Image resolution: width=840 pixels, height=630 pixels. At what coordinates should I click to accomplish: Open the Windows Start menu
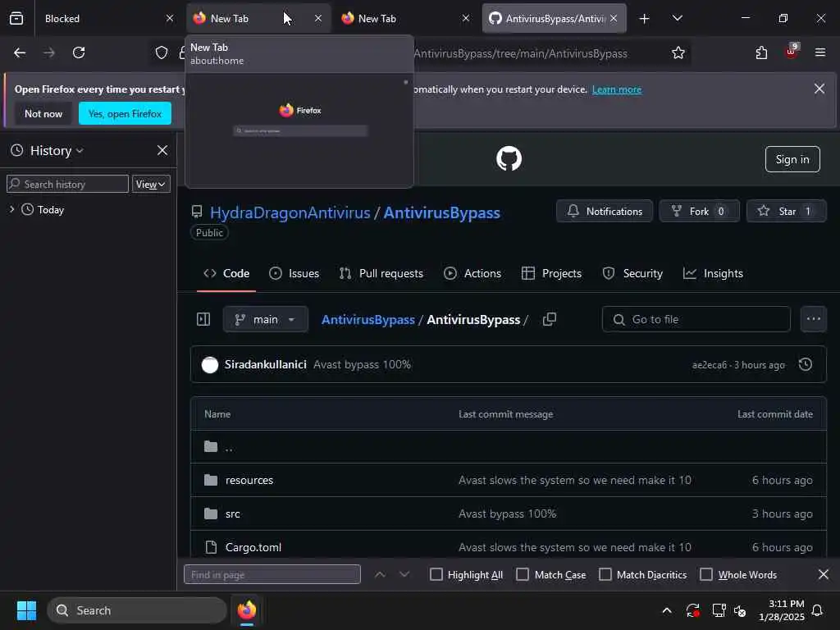pos(26,610)
